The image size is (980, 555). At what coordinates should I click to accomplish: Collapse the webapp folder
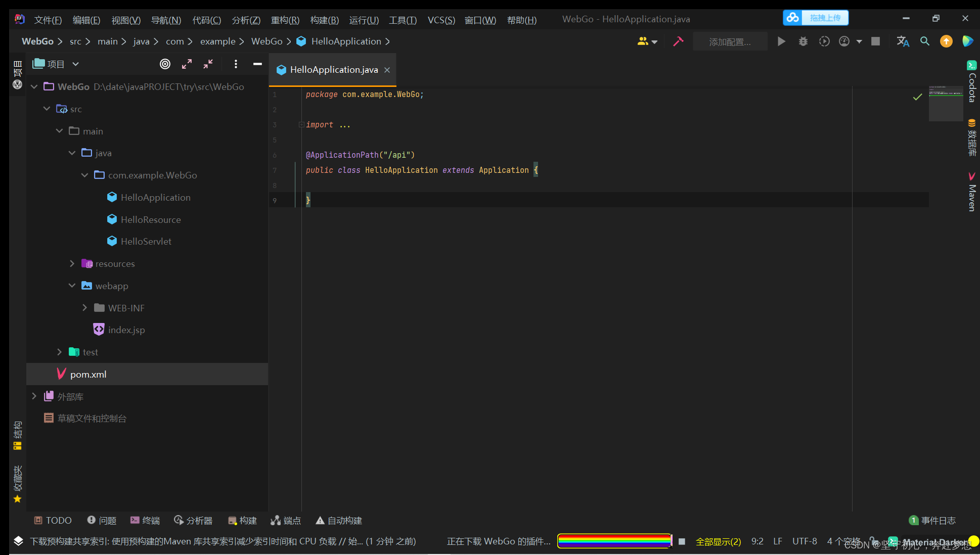[72, 286]
